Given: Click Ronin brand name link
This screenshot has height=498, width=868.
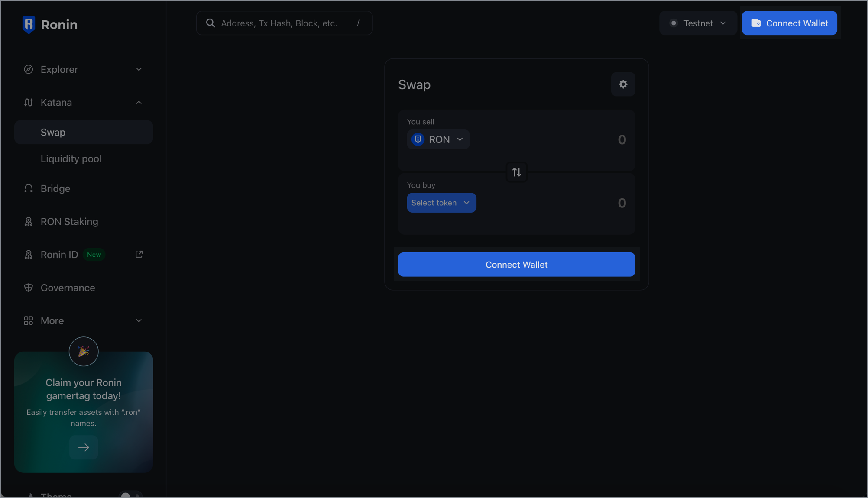Looking at the screenshot, I should click(x=59, y=25).
